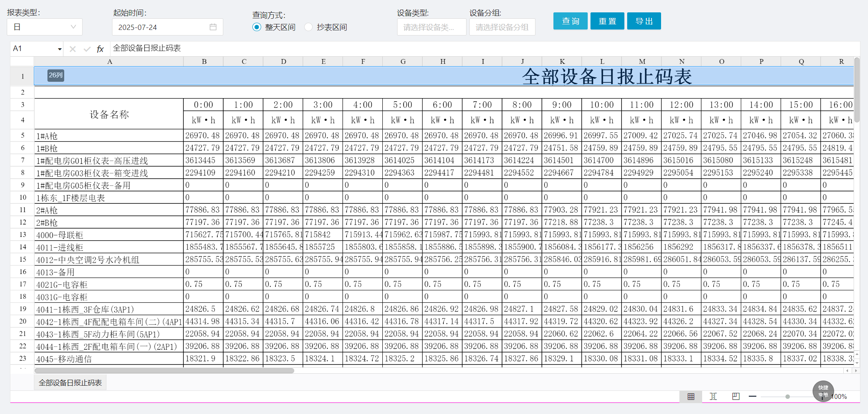Click the 1栋东_1F楼层电表 cell
The height and width of the screenshot is (414, 868).
(x=109, y=197)
